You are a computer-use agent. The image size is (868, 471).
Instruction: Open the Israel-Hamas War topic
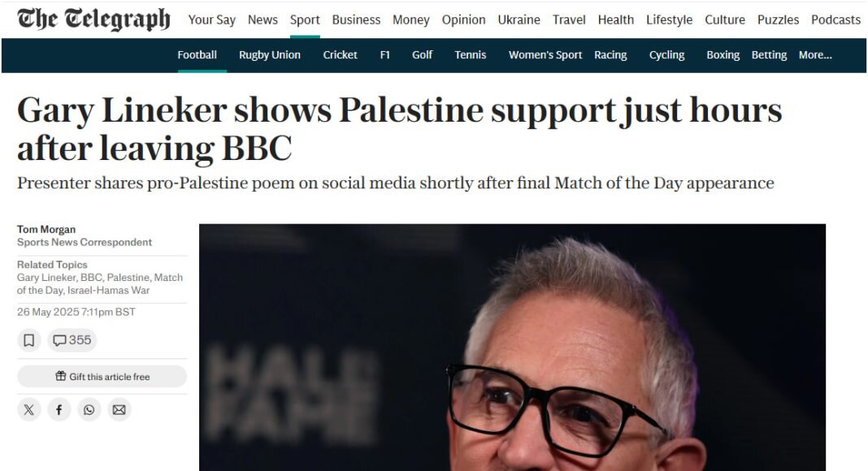coord(109,290)
